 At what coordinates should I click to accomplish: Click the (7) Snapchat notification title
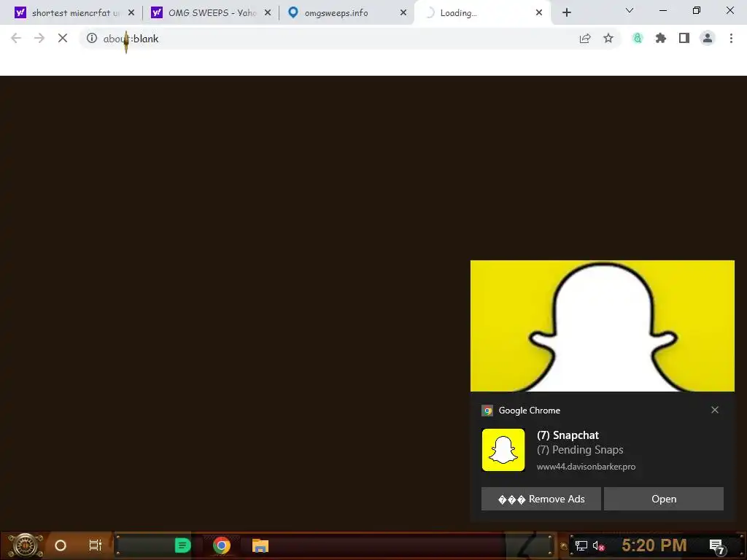(x=568, y=435)
